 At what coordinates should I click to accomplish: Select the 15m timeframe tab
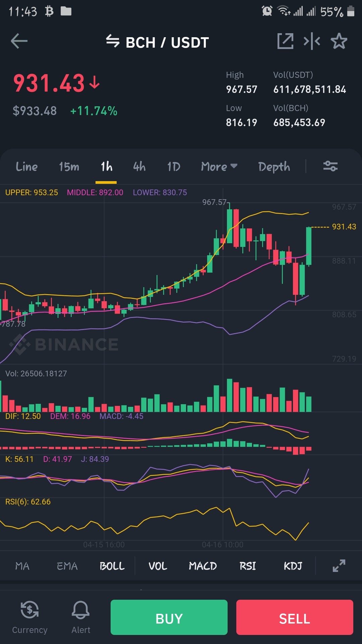[x=69, y=166]
